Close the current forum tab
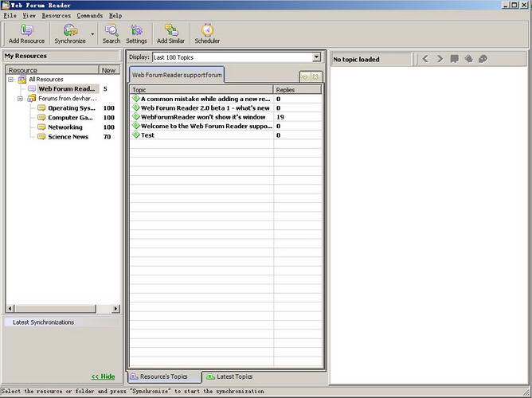The image size is (532, 398). (315, 77)
